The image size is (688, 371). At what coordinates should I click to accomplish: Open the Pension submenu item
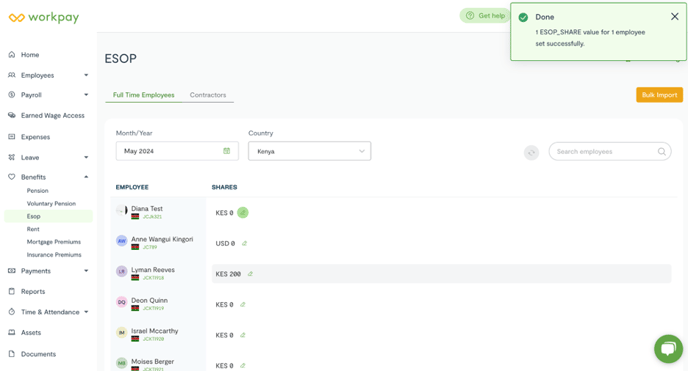[37, 191]
